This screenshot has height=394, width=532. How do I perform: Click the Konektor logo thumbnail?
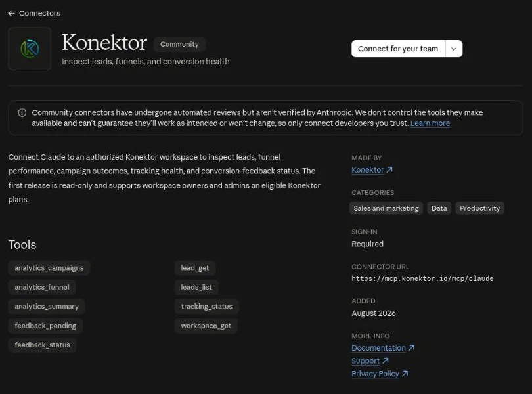pyautogui.click(x=30, y=49)
